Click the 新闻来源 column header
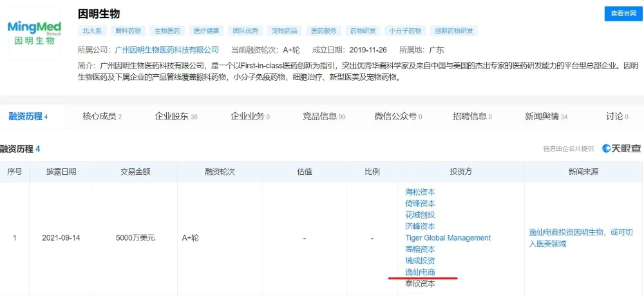Screen dimensions: 644x296 583,172
